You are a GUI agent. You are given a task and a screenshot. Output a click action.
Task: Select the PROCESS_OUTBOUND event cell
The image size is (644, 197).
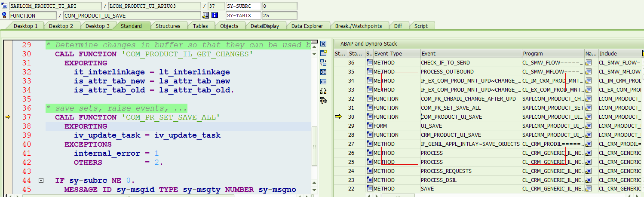coord(471,72)
